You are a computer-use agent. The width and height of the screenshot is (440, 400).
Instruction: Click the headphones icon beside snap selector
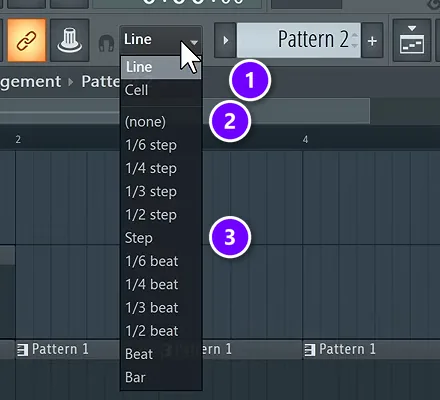[106, 43]
